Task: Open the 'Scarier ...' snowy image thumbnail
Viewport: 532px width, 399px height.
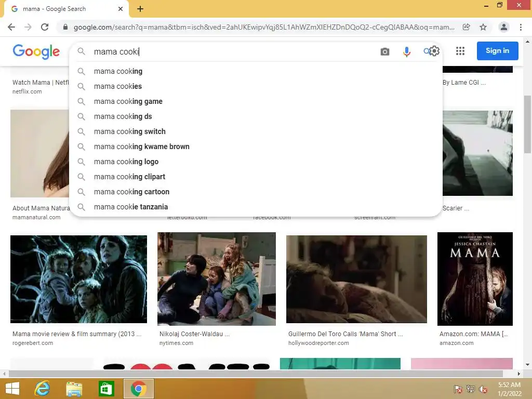Action: click(x=478, y=153)
